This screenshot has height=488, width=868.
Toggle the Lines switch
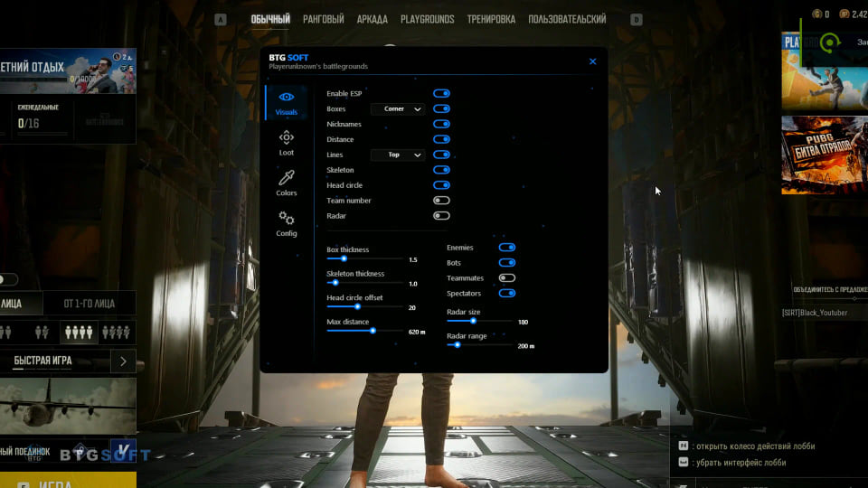[441, 155]
